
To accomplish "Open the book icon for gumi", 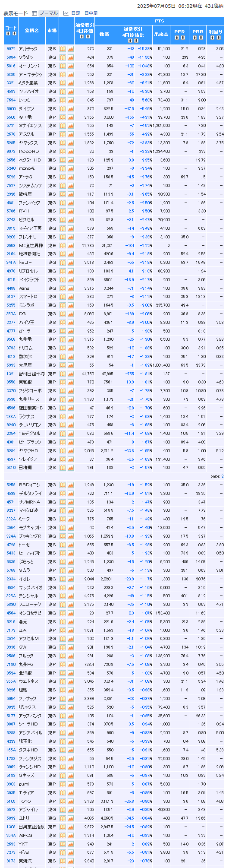I will [x=63, y=784].
